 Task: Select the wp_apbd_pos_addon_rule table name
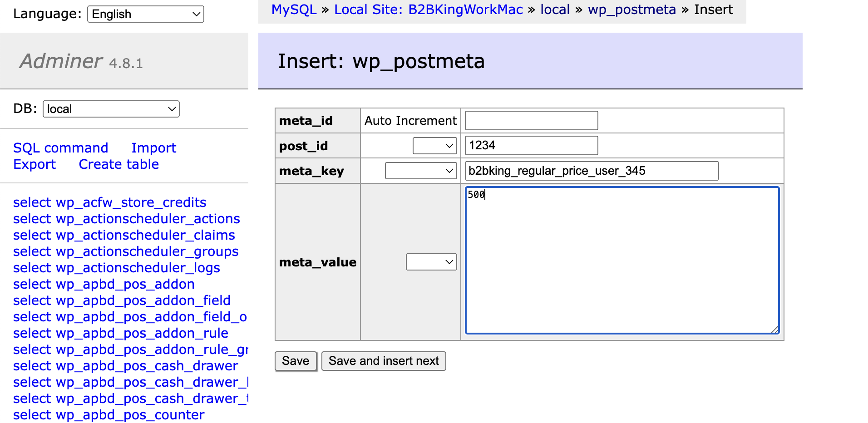142,333
